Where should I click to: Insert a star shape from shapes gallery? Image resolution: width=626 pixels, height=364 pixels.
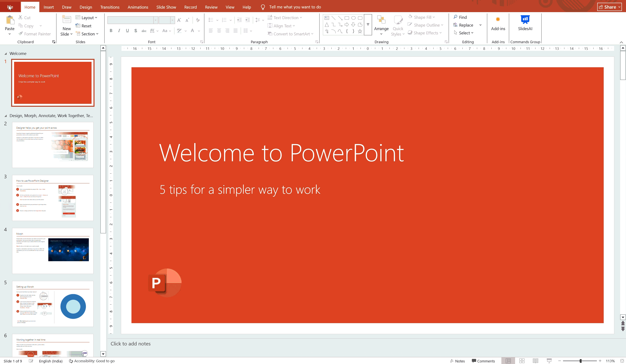pyautogui.click(x=360, y=31)
